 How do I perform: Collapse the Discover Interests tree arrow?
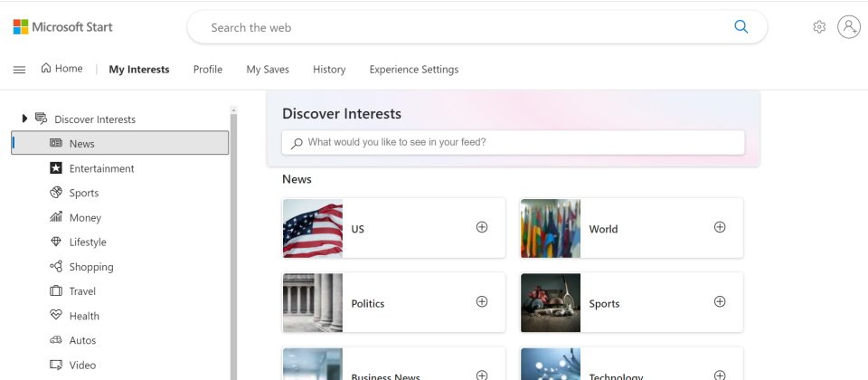coord(24,119)
